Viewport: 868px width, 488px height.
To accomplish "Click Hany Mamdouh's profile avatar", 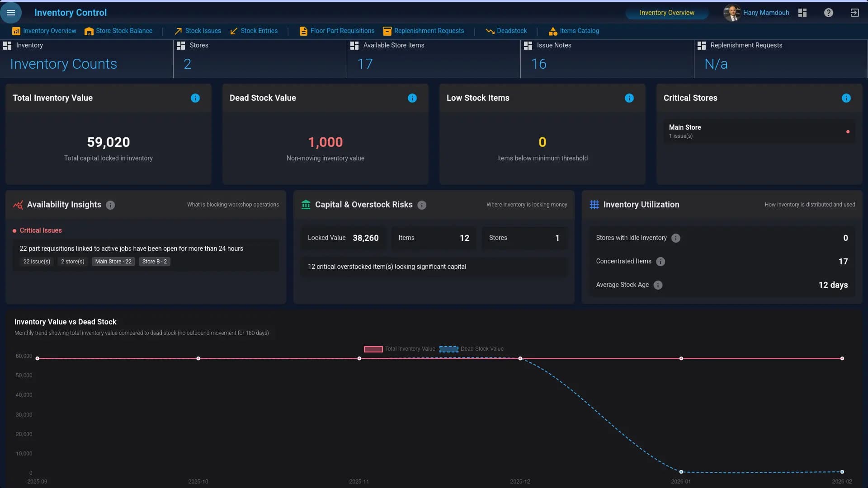I will point(732,12).
